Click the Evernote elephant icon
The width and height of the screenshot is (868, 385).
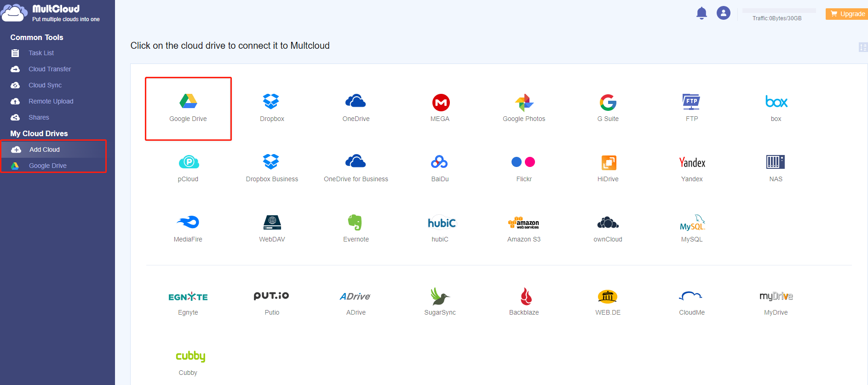pos(355,223)
